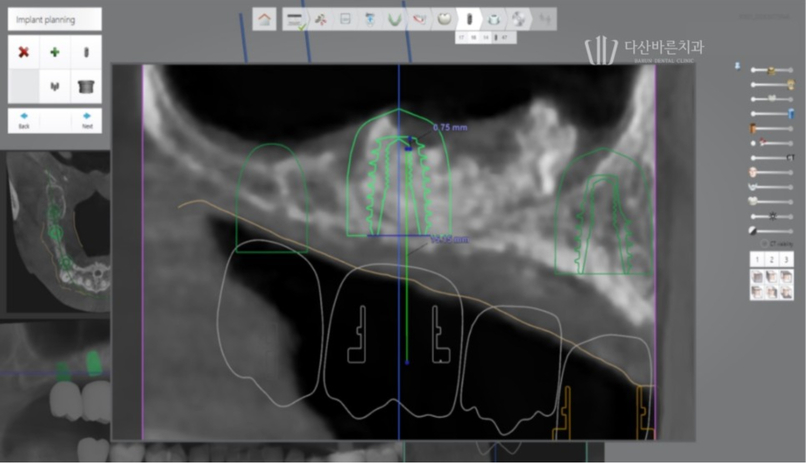Click the pin icon above the sliders

[x=738, y=66]
